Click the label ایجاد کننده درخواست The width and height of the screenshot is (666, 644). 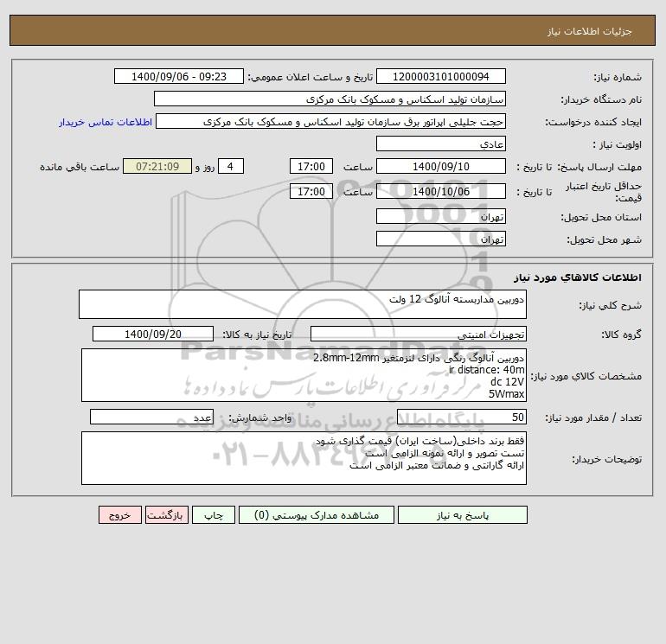click(593, 122)
